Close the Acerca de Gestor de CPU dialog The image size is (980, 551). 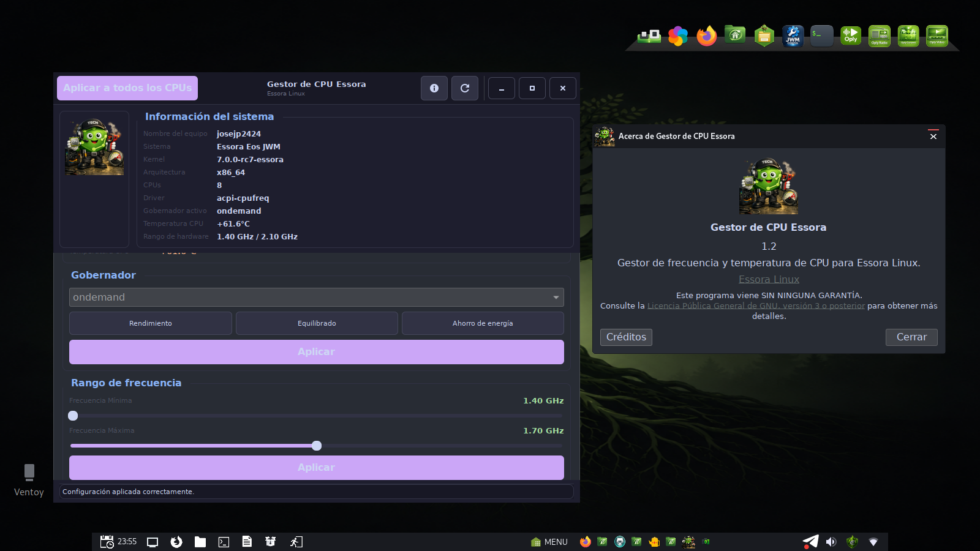click(x=933, y=136)
